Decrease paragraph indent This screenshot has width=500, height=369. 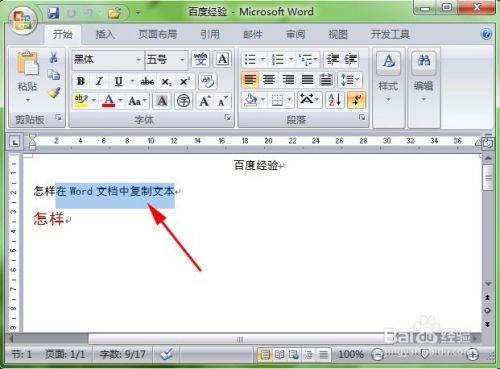pyautogui.click(x=332, y=60)
